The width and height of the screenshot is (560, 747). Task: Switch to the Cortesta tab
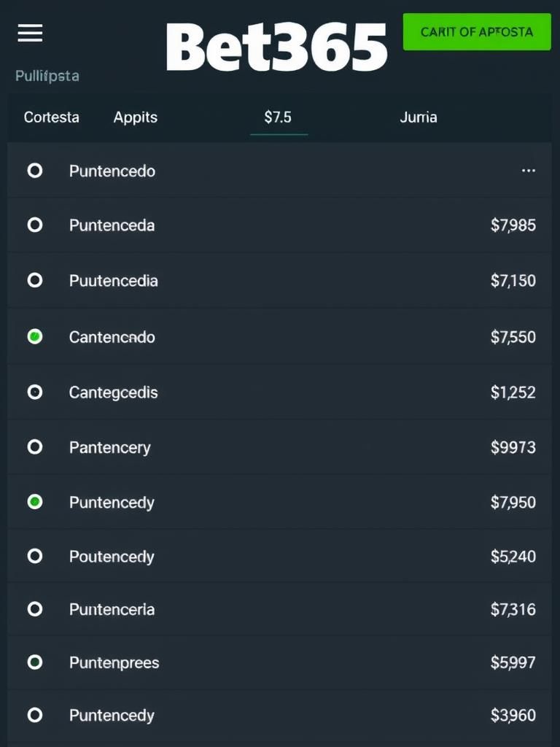[52, 117]
